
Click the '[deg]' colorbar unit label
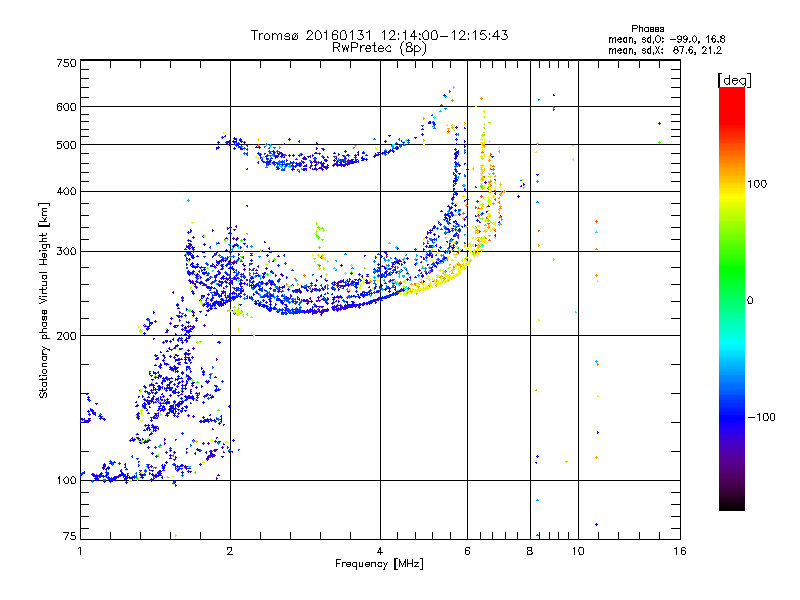(x=734, y=80)
